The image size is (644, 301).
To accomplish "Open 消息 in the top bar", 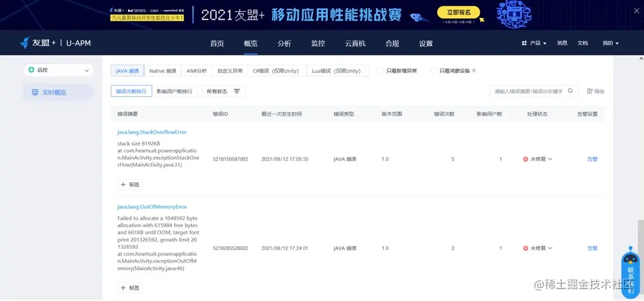I will pos(562,43).
